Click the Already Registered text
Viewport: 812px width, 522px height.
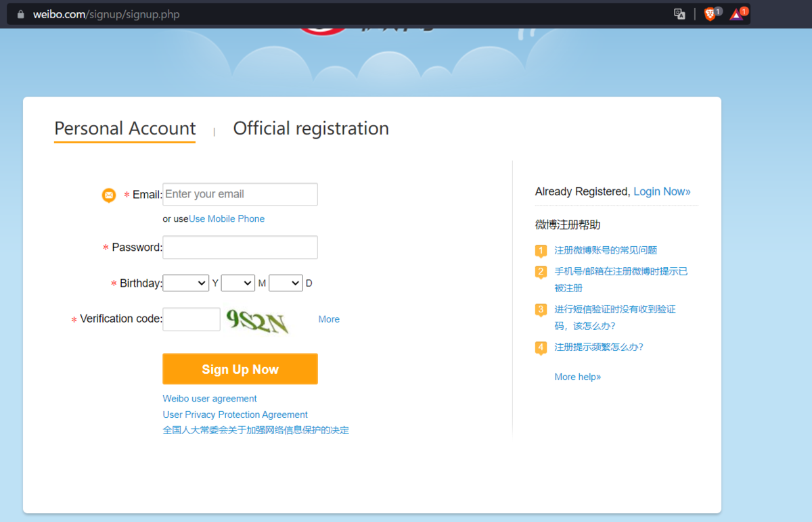[x=583, y=191]
